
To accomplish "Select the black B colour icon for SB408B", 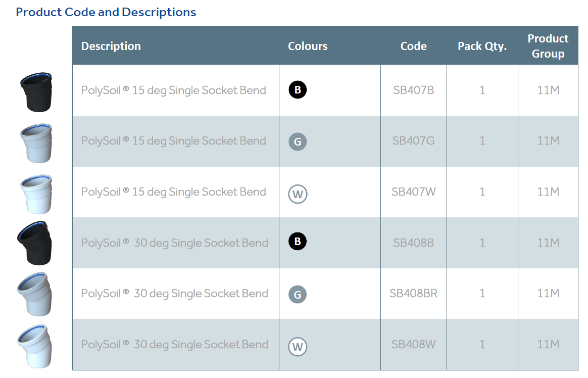I will click(x=298, y=242).
